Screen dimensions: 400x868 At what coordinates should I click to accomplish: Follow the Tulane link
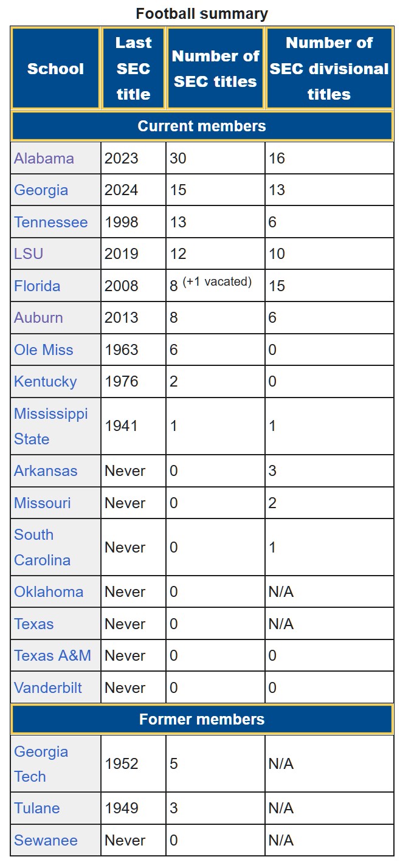pos(37,808)
